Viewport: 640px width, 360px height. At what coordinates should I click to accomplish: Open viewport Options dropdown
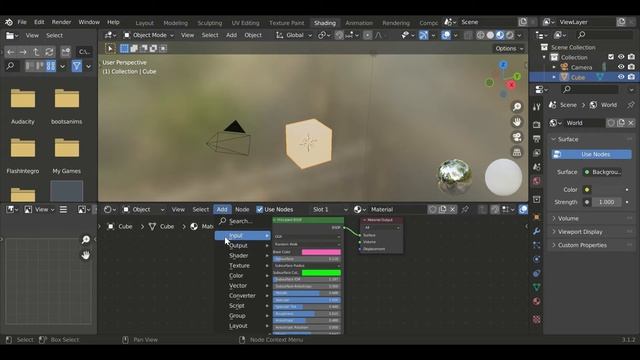509,49
